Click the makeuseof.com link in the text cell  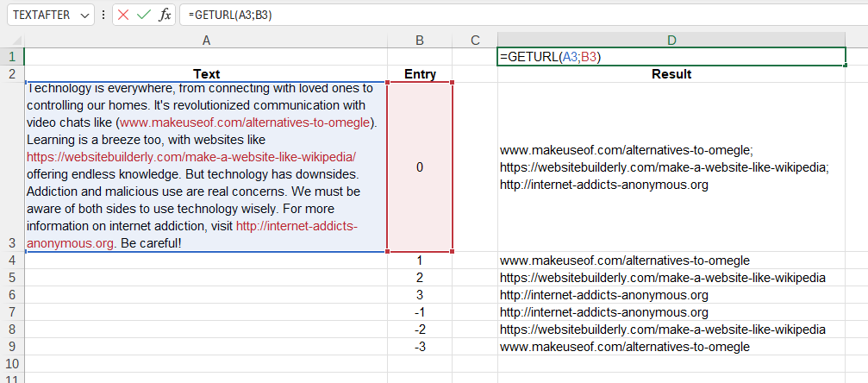tap(245, 122)
